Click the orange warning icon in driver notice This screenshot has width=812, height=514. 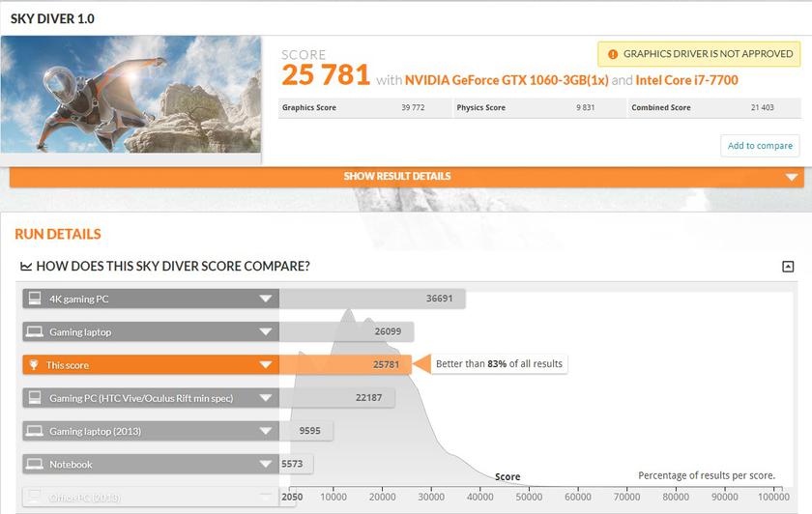click(613, 54)
